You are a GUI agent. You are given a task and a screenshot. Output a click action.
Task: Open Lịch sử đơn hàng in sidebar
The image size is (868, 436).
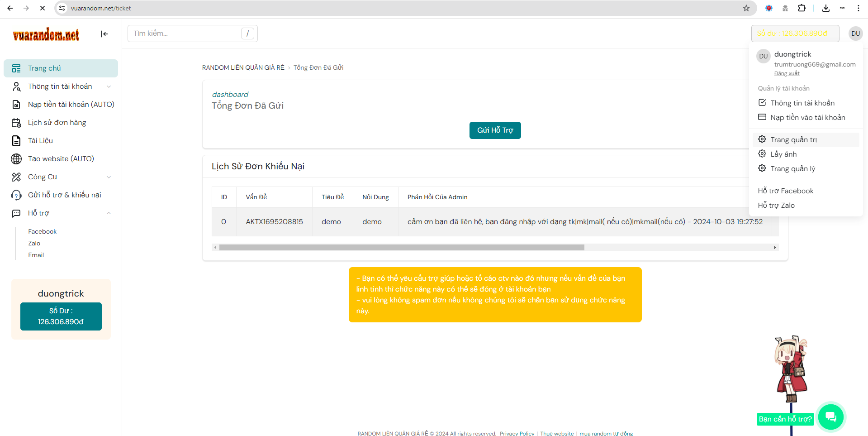point(57,123)
